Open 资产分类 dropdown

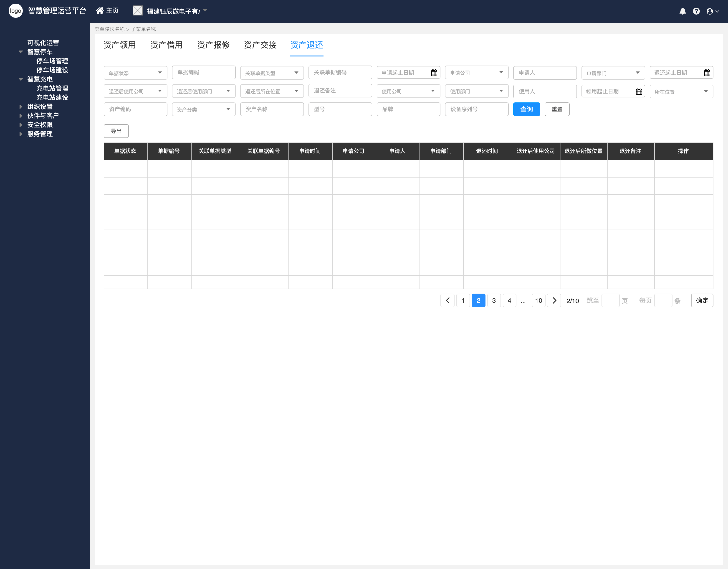click(204, 109)
